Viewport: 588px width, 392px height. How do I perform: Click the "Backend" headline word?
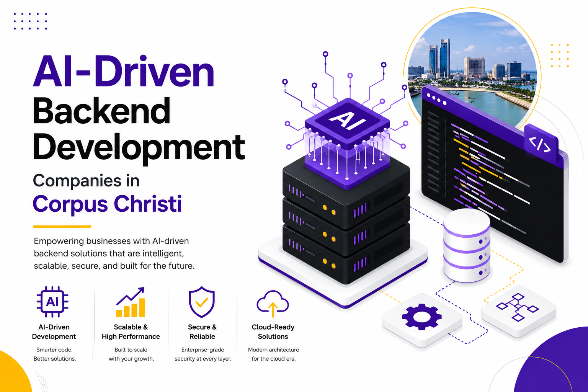click(101, 110)
